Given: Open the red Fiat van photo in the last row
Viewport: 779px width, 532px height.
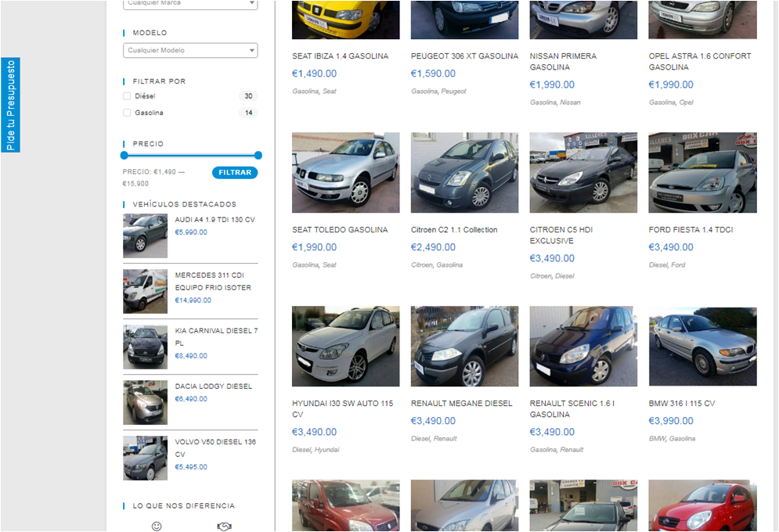Looking at the screenshot, I should (346, 505).
